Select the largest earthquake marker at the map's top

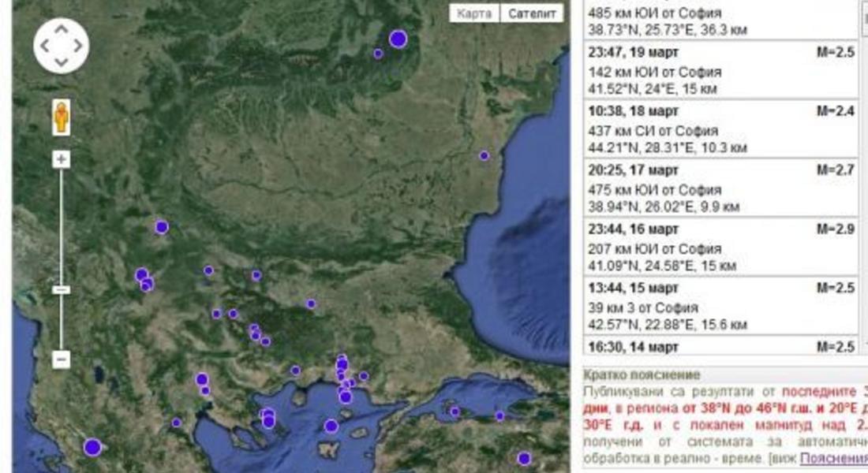398,39
